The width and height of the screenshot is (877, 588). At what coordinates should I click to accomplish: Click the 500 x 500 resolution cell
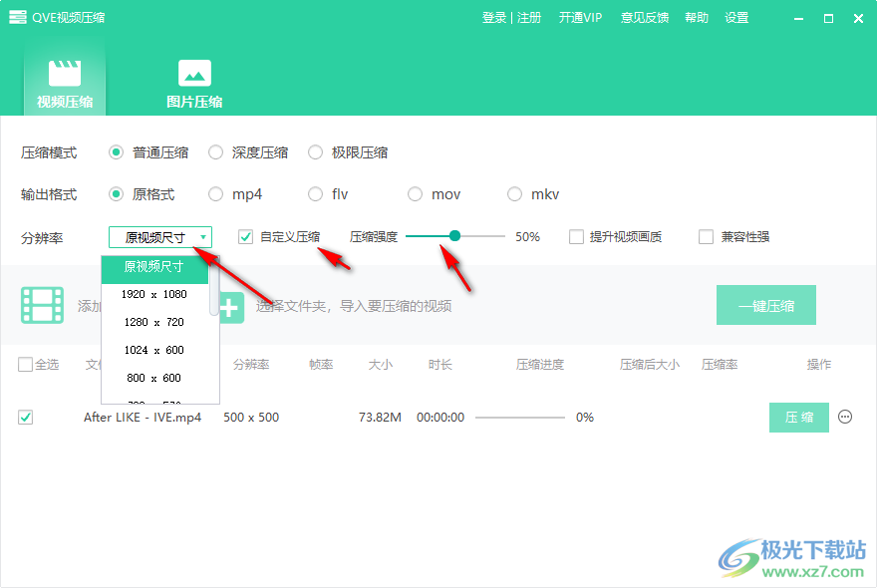[x=251, y=418]
